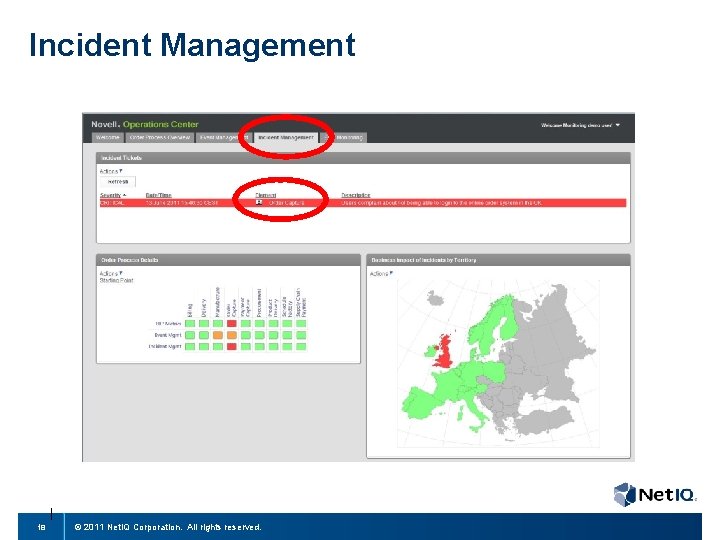Image resolution: width=720 pixels, height=540 pixels.
Task: Click the ticket date 13 June 2011
Action: click(x=182, y=202)
